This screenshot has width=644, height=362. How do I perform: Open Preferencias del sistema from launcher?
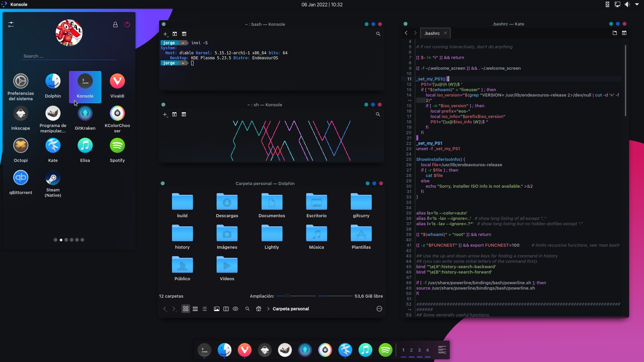coord(21,87)
